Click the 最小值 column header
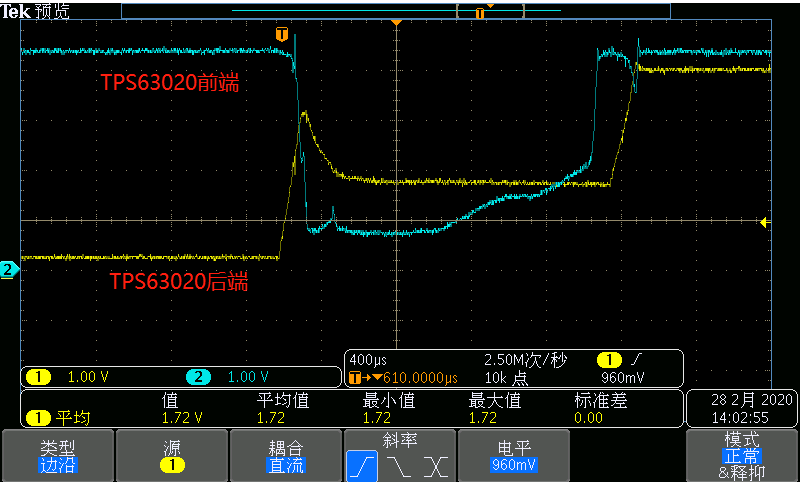Screen dimensions: 800x482 (x=389, y=401)
